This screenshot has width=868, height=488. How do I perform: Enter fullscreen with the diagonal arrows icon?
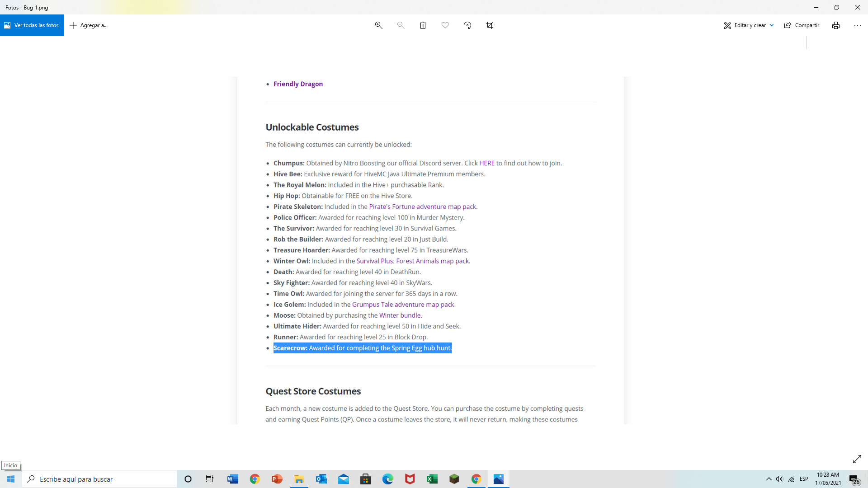point(857,459)
